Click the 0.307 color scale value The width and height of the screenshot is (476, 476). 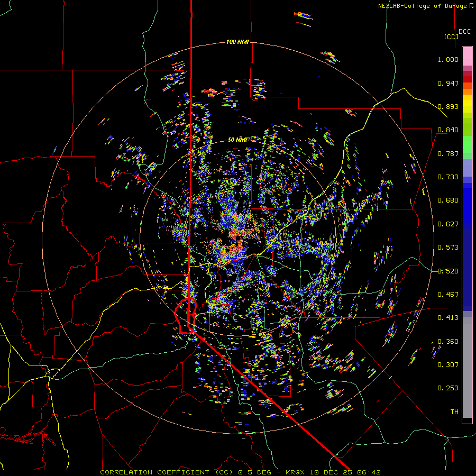(448, 365)
